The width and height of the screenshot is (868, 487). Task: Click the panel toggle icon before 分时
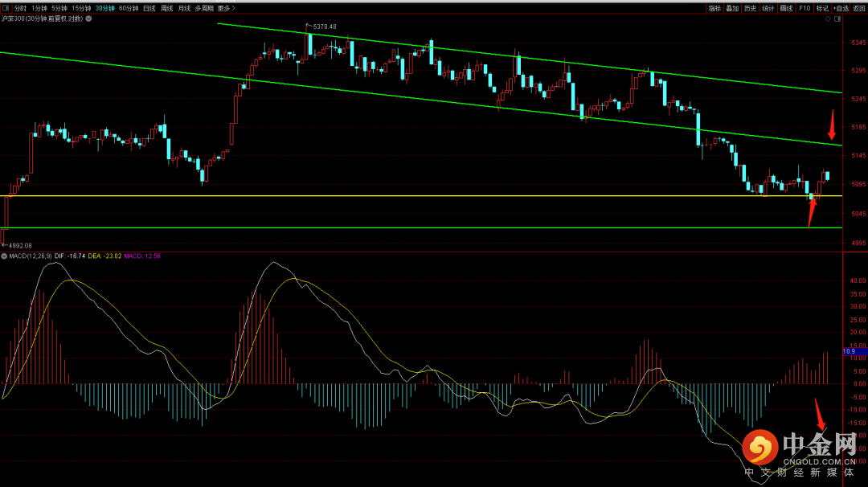click(x=6, y=8)
